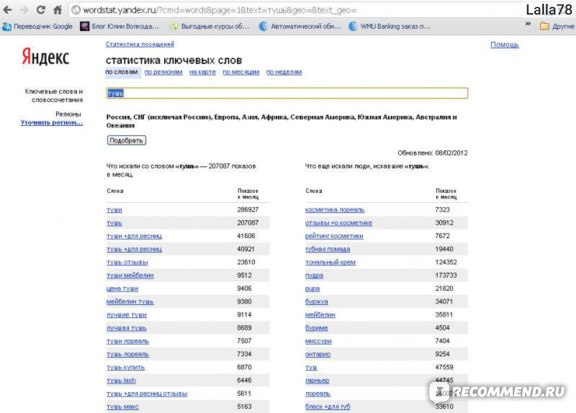This screenshot has width=576, height=413.
Task: Open the губная помада link
Action: [328, 249]
